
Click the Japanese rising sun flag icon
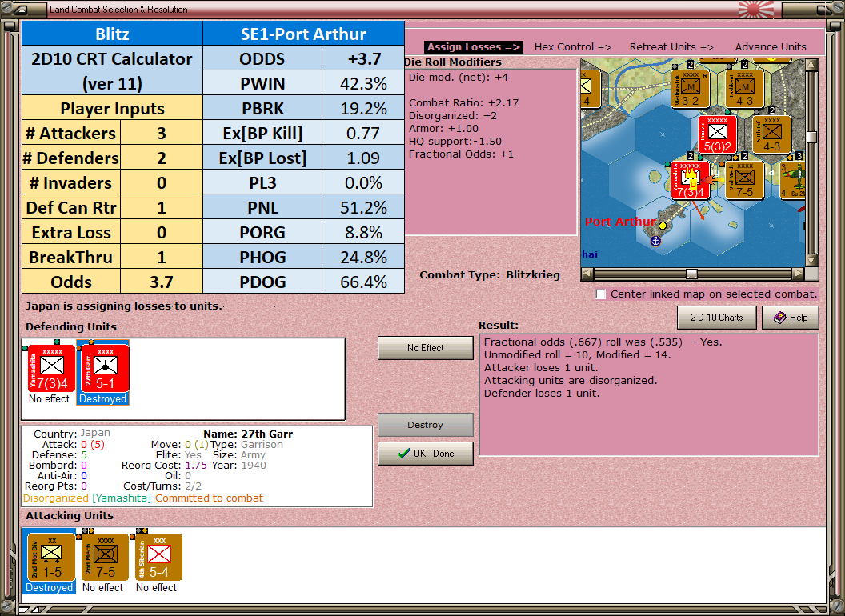pos(756,9)
